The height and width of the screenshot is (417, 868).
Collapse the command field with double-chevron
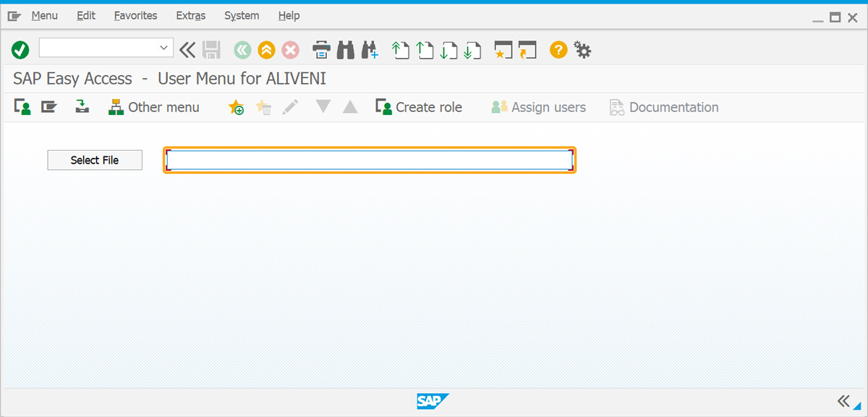(187, 50)
